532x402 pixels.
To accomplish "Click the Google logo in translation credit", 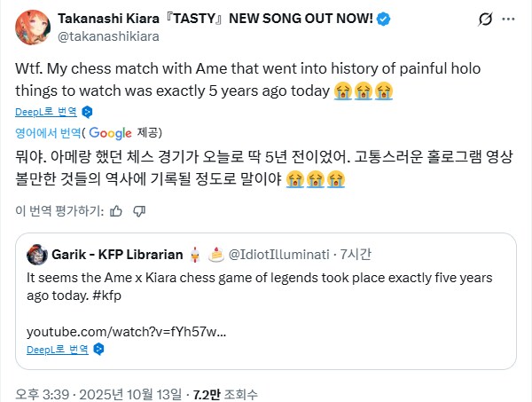I will tap(110, 133).
